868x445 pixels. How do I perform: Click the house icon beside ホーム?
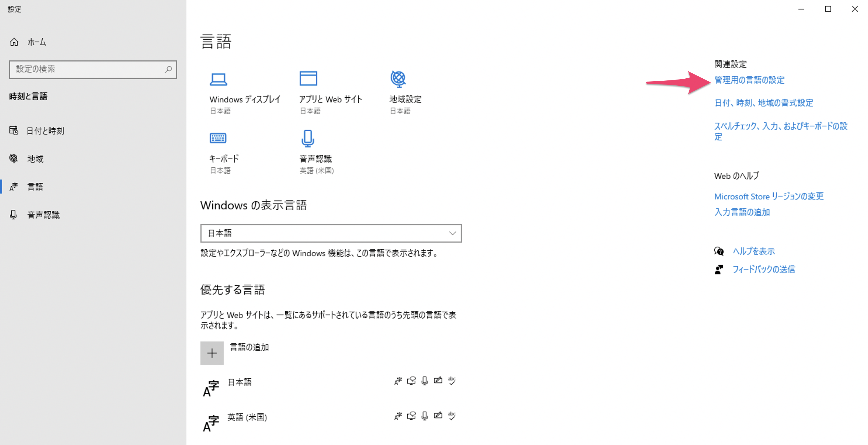[14, 42]
